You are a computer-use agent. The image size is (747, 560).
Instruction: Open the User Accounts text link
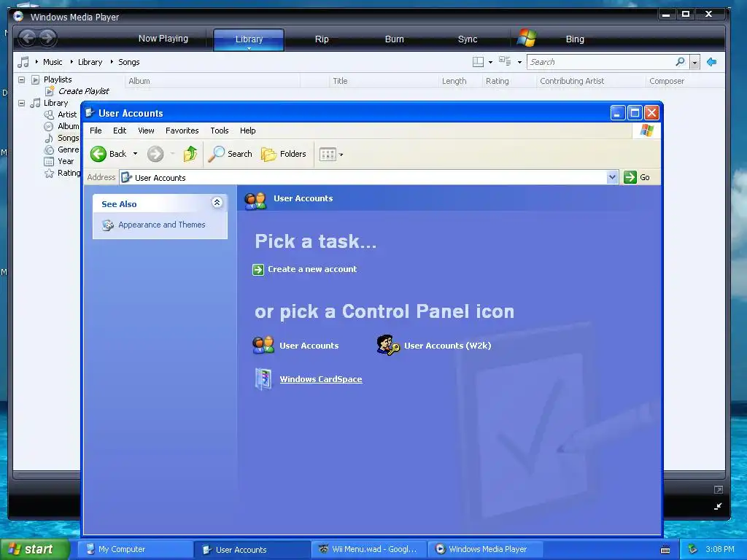coord(309,346)
